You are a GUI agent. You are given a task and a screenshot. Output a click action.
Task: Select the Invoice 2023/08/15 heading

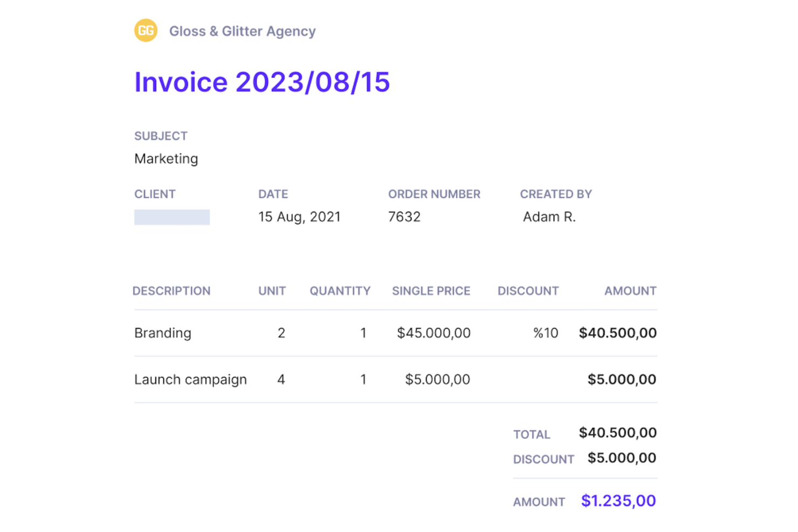point(262,82)
